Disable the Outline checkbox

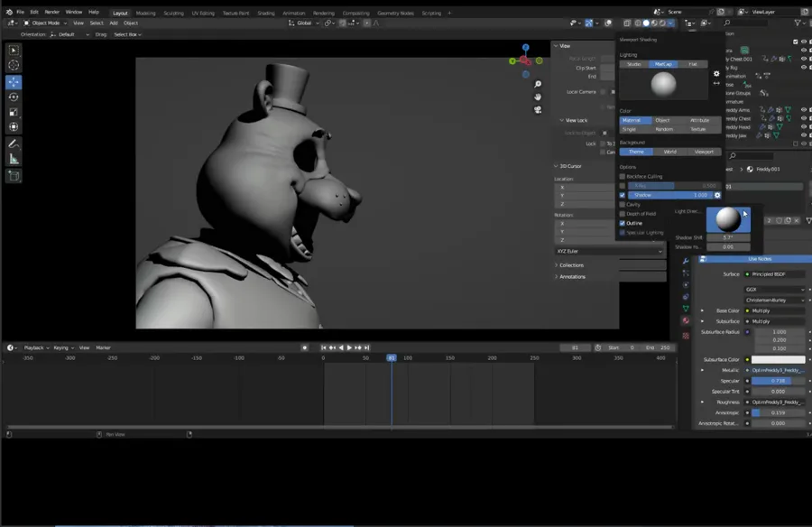pos(623,223)
